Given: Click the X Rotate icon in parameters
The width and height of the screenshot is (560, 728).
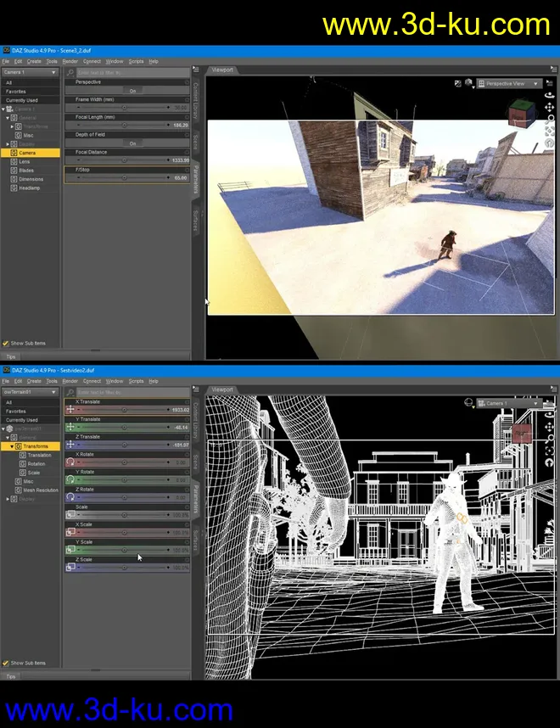Looking at the screenshot, I should (x=70, y=462).
